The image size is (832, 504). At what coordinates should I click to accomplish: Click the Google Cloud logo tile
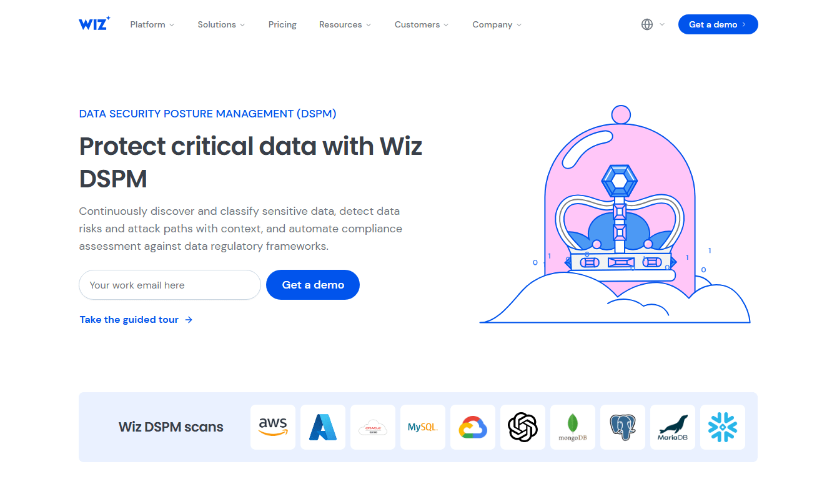(473, 427)
